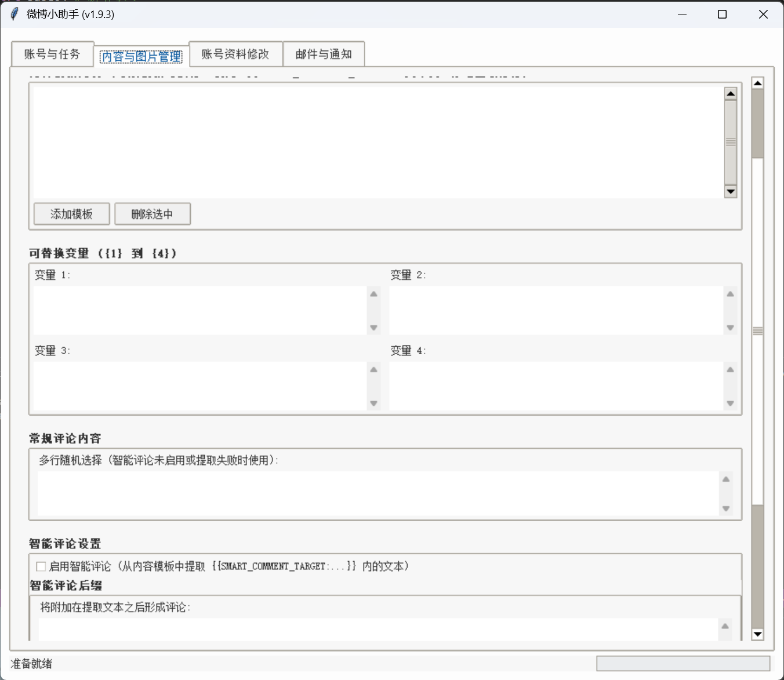Close the 微博小助手 window
784x680 pixels.
(x=763, y=14)
